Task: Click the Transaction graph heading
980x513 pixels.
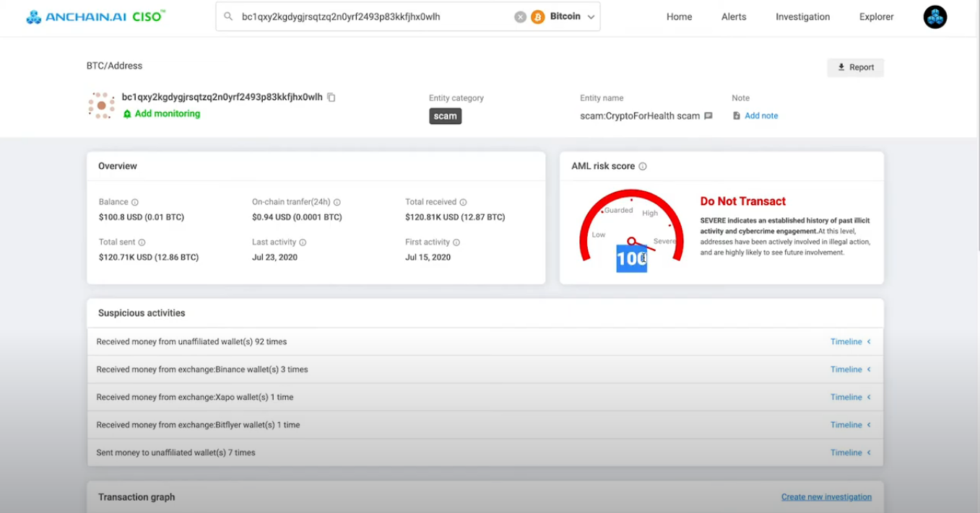Action: pos(136,497)
